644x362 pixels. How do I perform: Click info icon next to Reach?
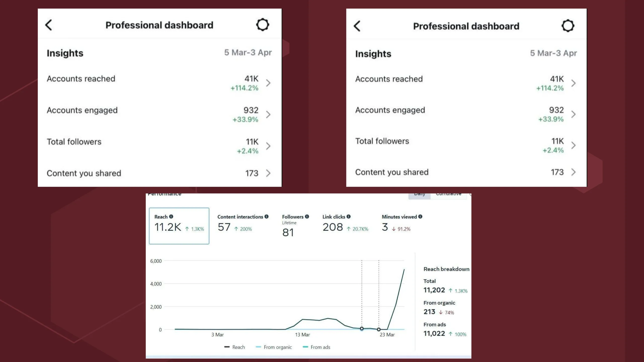point(171,216)
